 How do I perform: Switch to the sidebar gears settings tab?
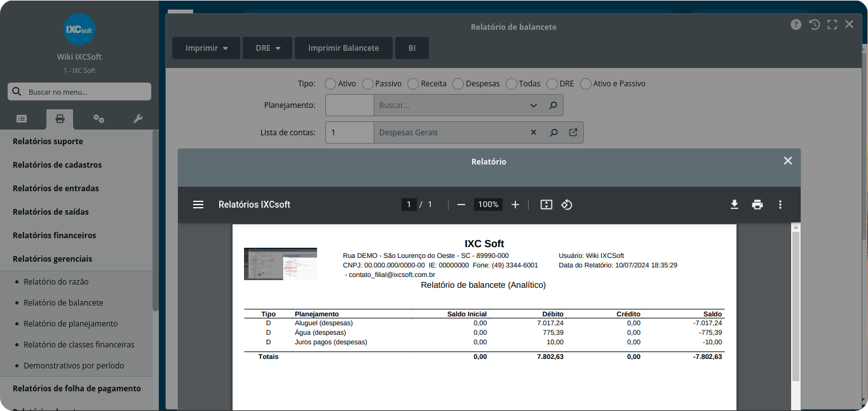click(98, 119)
